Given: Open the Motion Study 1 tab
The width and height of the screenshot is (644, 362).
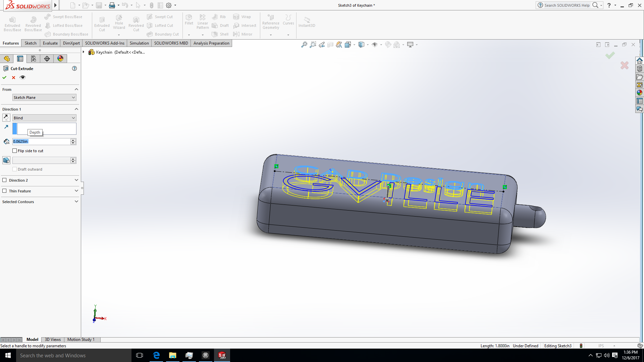Looking at the screenshot, I should pyautogui.click(x=81, y=340).
